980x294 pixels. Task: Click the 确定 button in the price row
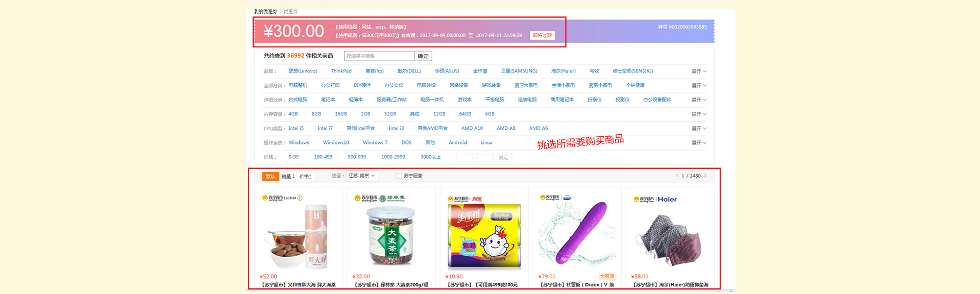pyautogui.click(x=503, y=158)
